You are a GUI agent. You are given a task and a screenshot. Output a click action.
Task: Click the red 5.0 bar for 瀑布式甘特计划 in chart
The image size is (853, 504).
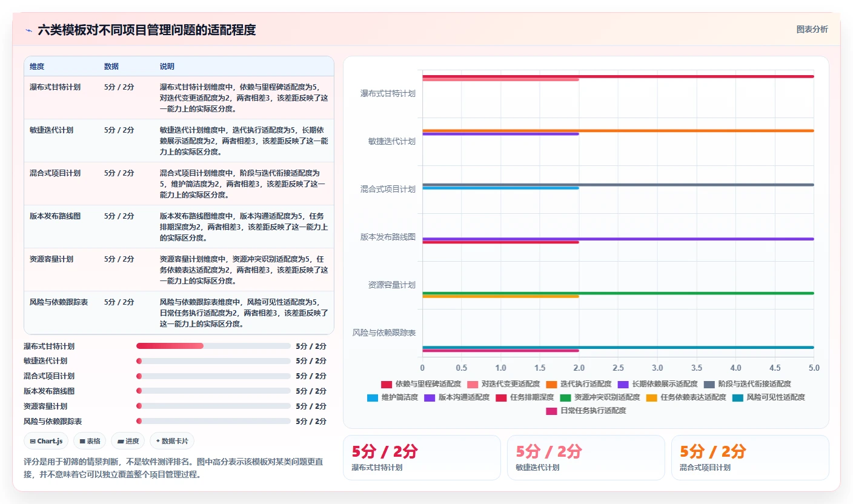point(618,76)
